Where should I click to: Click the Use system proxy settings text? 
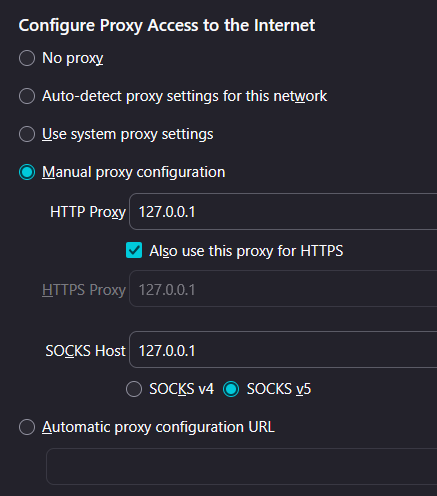click(x=128, y=135)
